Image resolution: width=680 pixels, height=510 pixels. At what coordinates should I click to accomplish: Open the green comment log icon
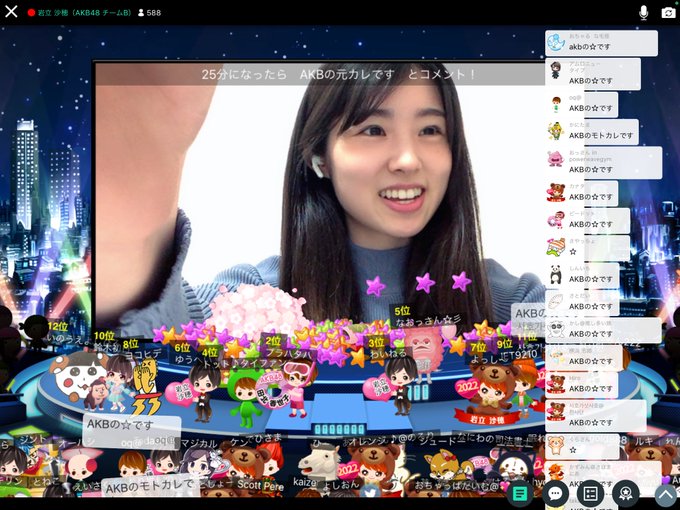tap(520, 493)
